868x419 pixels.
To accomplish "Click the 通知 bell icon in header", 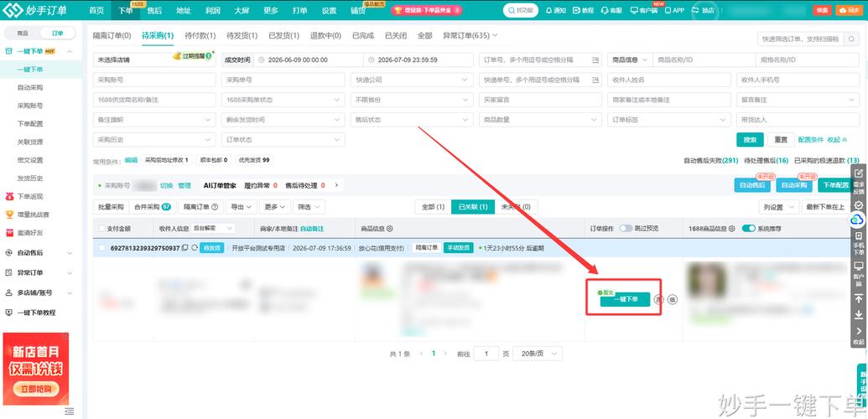I will 548,11.
